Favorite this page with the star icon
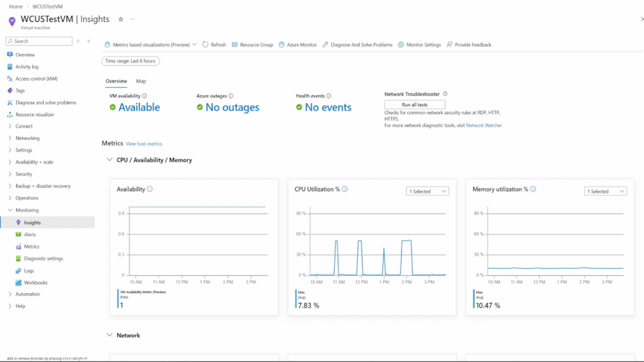 click(121, 19)
